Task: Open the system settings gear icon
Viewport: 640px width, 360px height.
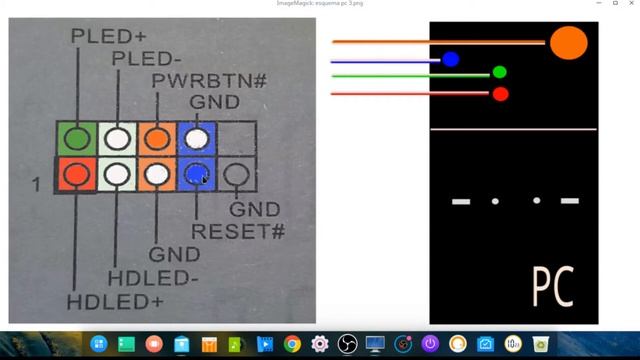Action: click(320, 344)
